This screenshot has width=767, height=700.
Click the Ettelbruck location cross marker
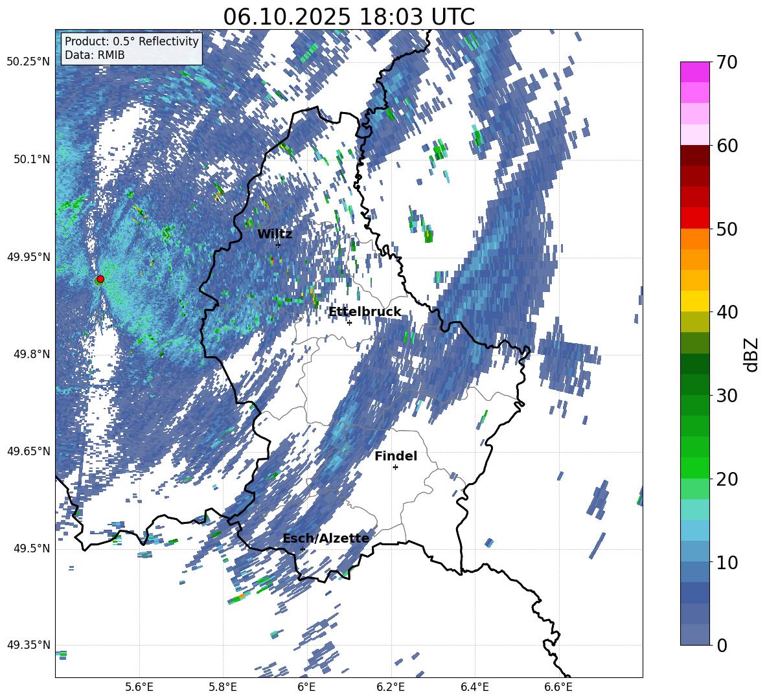(349, 322)
